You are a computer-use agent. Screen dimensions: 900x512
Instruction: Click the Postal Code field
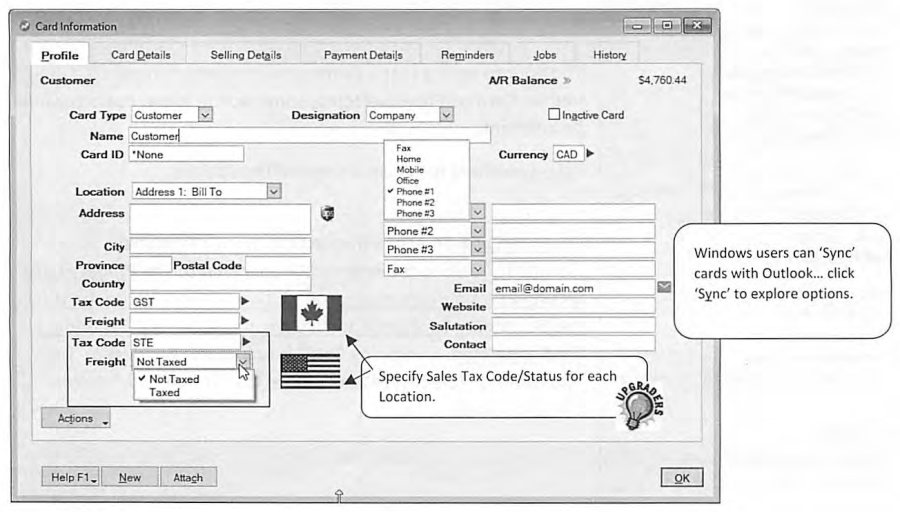coord(278,265)
